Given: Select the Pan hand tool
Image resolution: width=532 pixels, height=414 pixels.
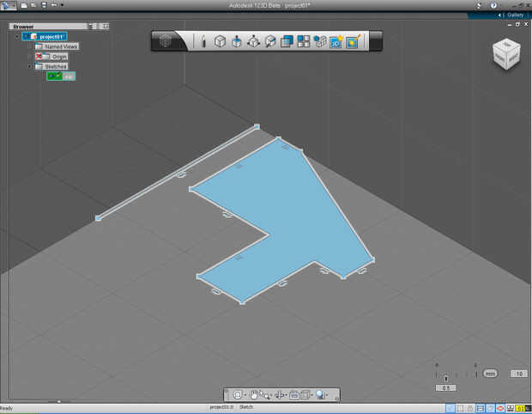Looking at the screenshot, I should pos(253,394).
